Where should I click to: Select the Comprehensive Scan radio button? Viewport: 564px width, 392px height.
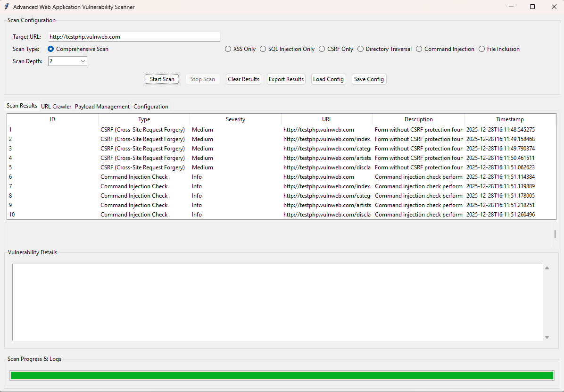pyautogui.click(x=51, y=49)
